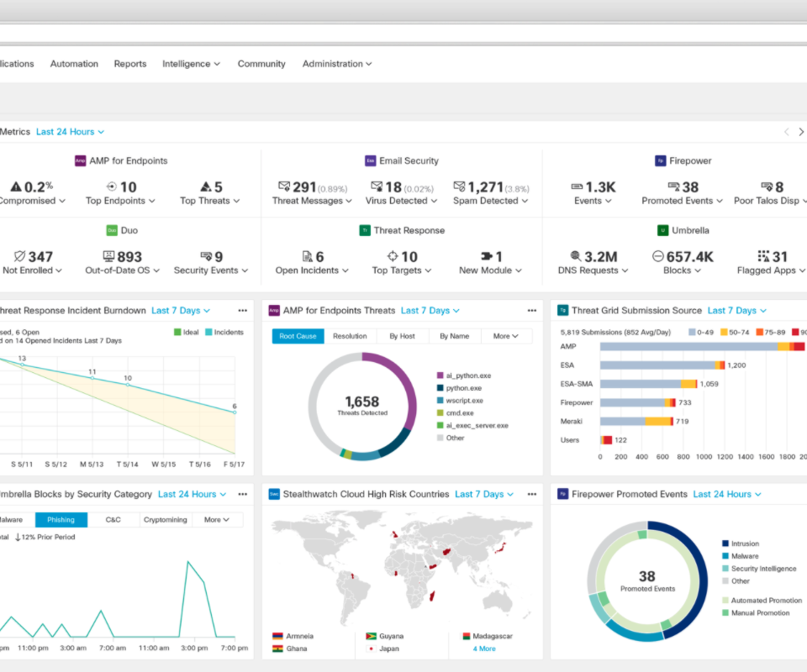Open the Automation menu item

[x=74, y=64]
